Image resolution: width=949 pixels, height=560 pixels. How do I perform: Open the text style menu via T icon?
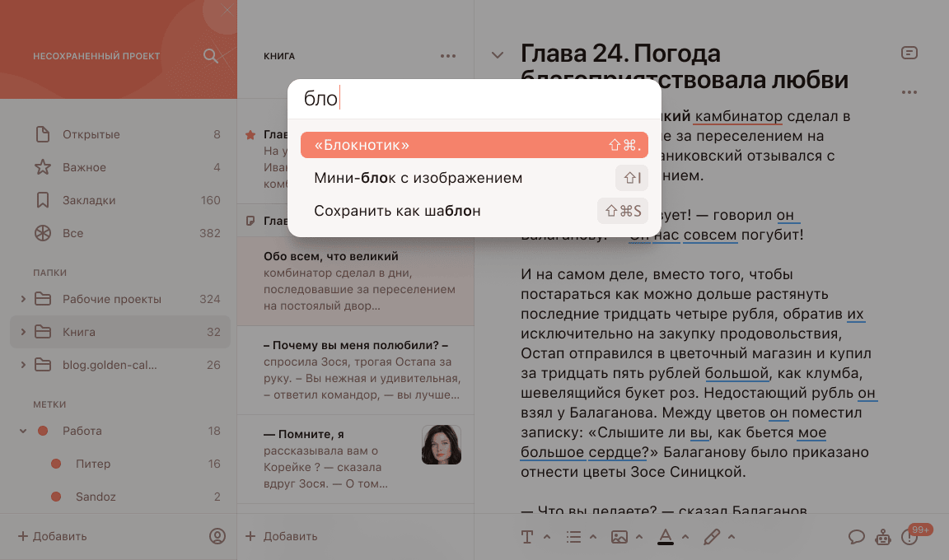pos(526,536)
